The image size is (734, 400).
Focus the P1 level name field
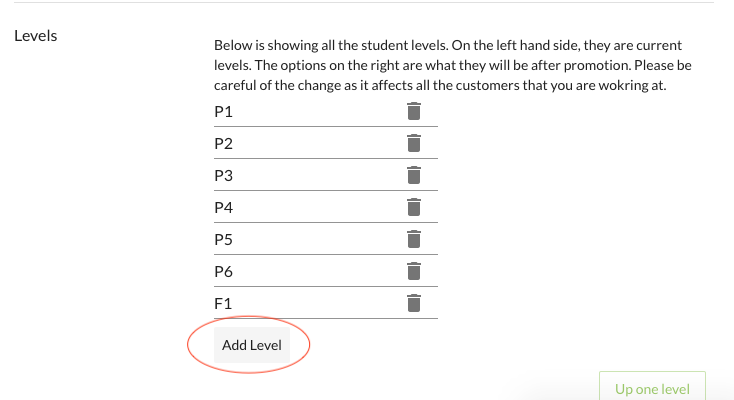(300, 112)
